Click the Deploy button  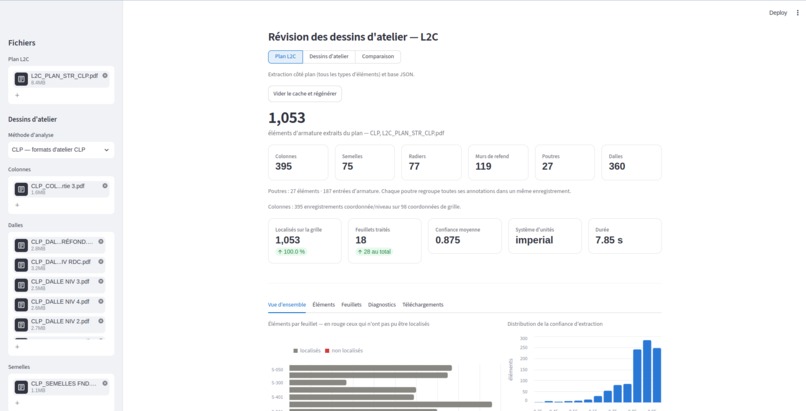[778, 13]
